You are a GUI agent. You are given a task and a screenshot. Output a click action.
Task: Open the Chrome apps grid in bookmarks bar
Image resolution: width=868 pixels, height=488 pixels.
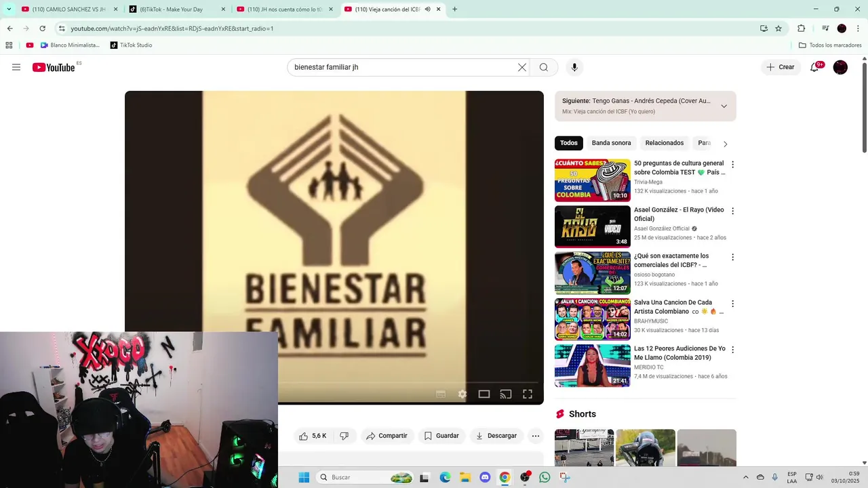pos(9,45)
